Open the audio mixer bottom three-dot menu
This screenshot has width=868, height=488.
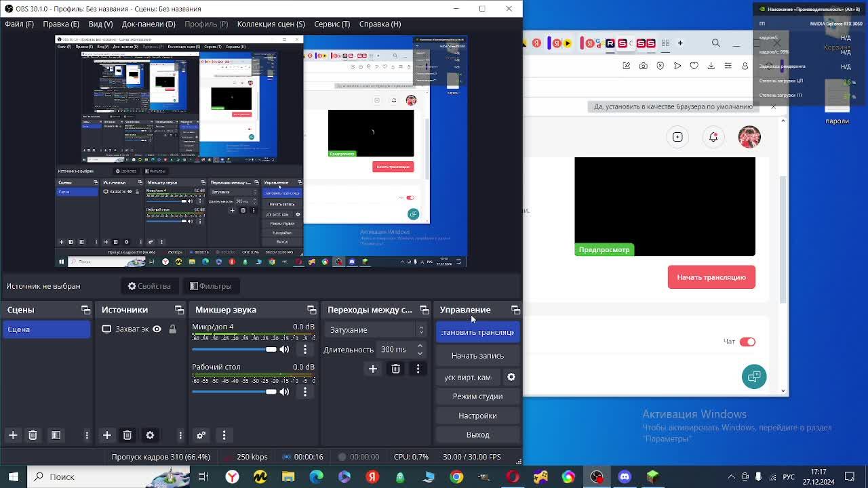point(224,435)
